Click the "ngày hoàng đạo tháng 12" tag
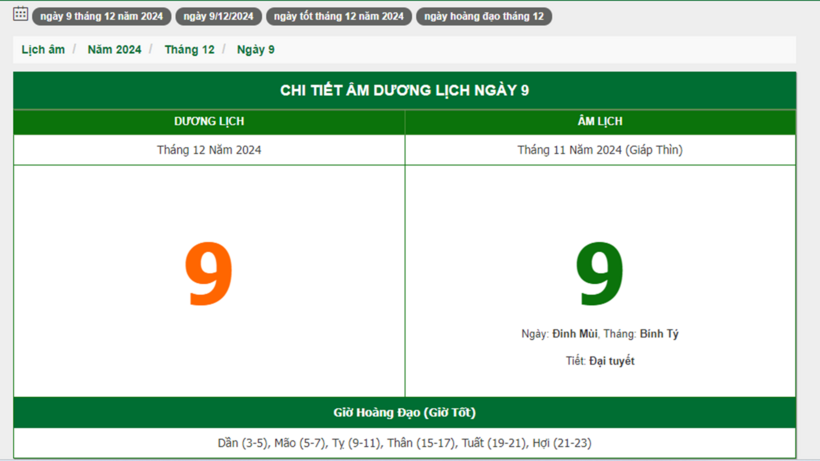 click(484, 17)
